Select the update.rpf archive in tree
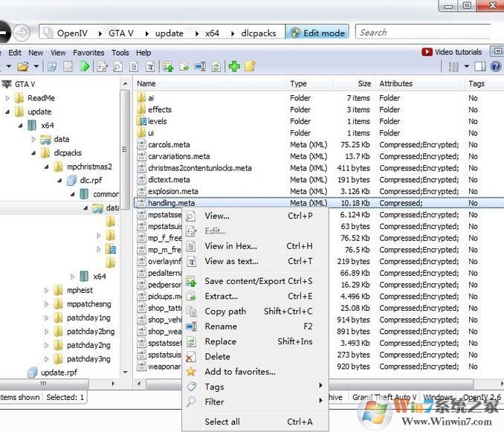 tap(58, 373)
